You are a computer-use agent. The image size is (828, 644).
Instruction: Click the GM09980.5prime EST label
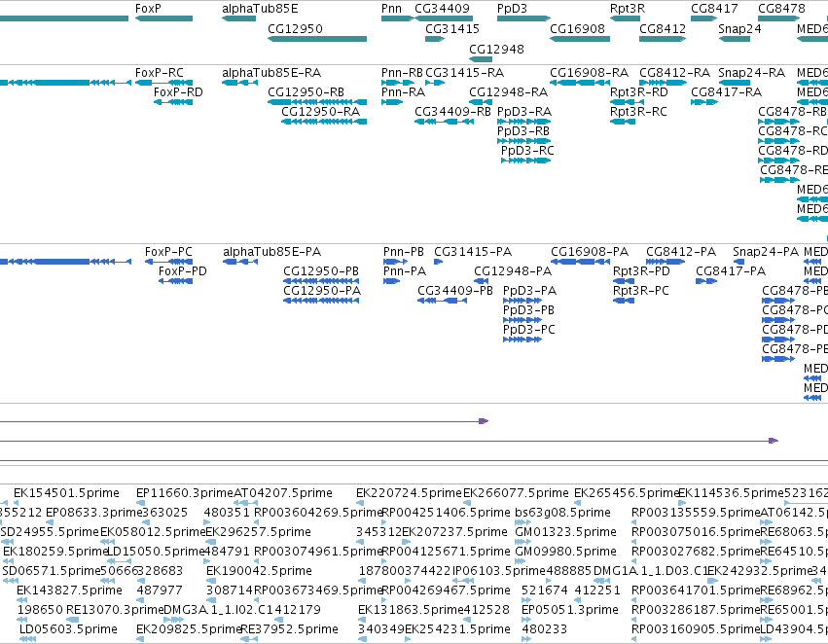point(565,552)
